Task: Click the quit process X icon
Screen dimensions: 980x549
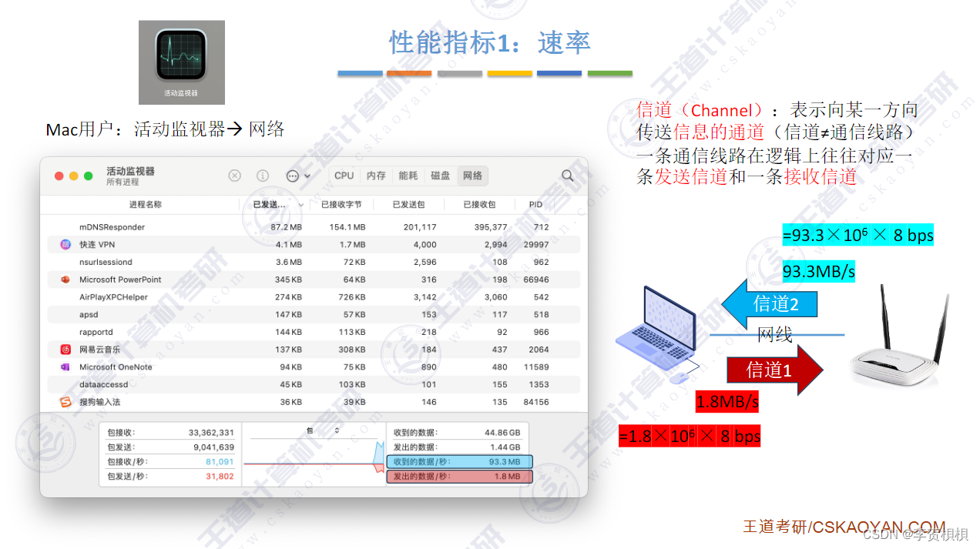Action: pyautogui.click(x=234, y=176)
